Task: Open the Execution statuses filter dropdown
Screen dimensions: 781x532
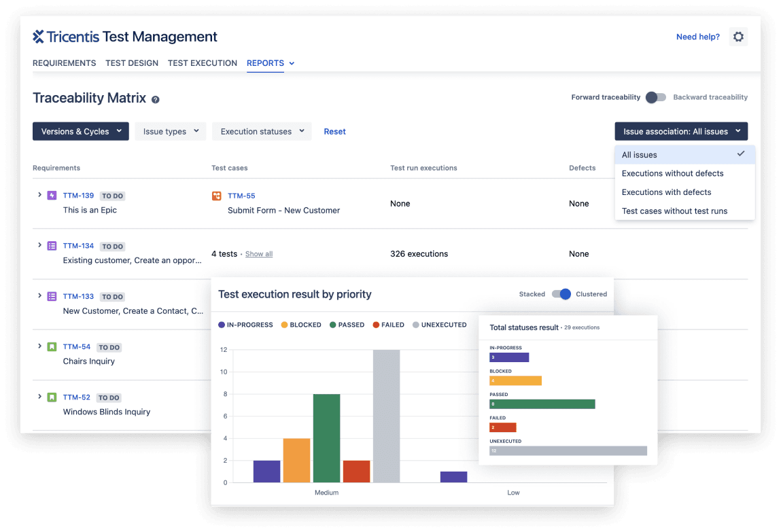Action: point(262,131)
